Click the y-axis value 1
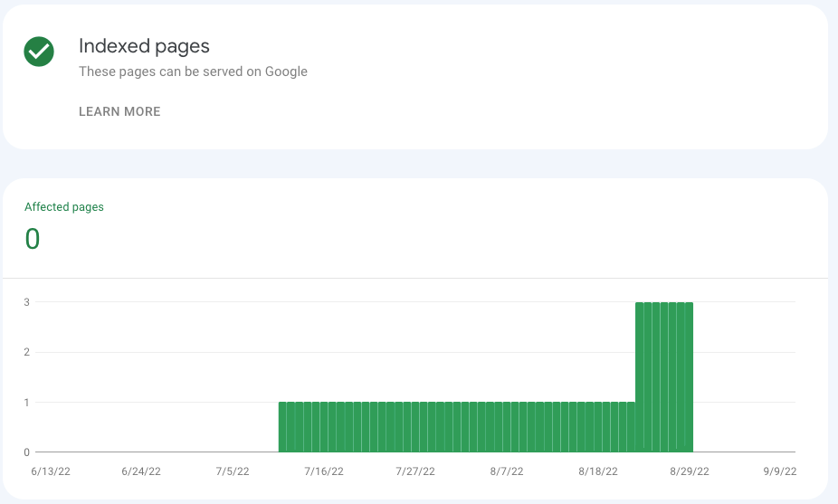838x504 pixels. coord(27,403)
